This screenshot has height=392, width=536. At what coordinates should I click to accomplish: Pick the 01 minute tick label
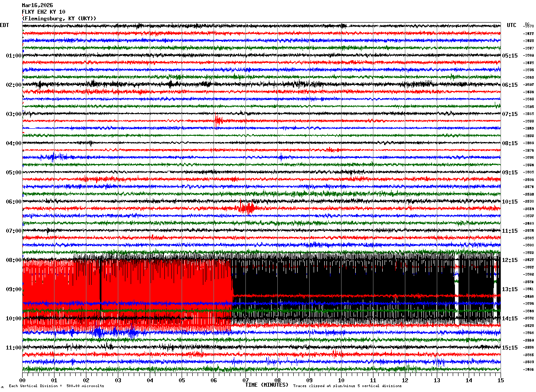click(x=54, y=380)
